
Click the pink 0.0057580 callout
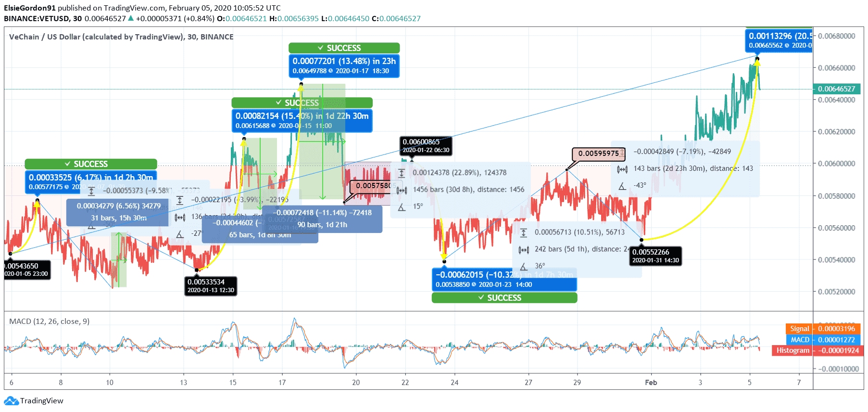click(x=374, y=186)
